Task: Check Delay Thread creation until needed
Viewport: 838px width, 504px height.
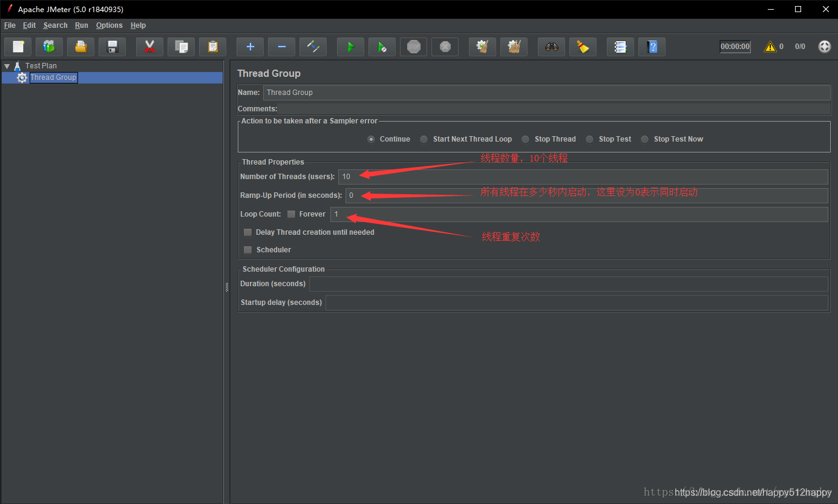Action: click(248, 232)
